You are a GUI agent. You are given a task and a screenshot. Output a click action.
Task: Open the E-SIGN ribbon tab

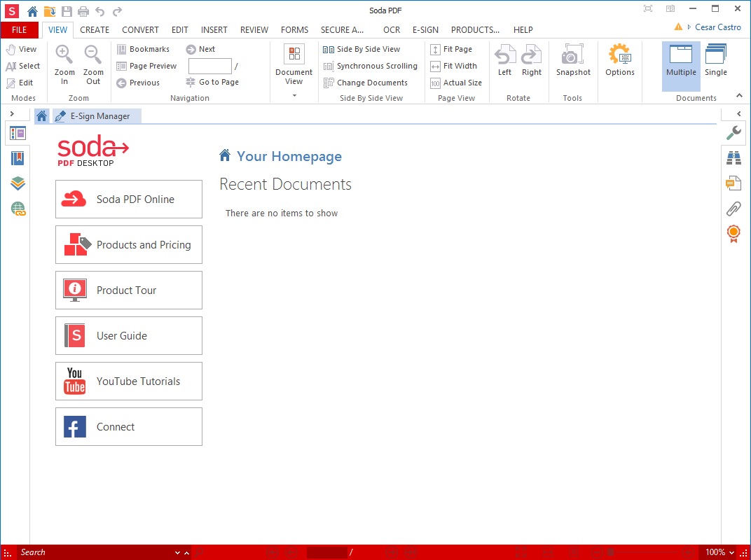(x=425, y=29)
